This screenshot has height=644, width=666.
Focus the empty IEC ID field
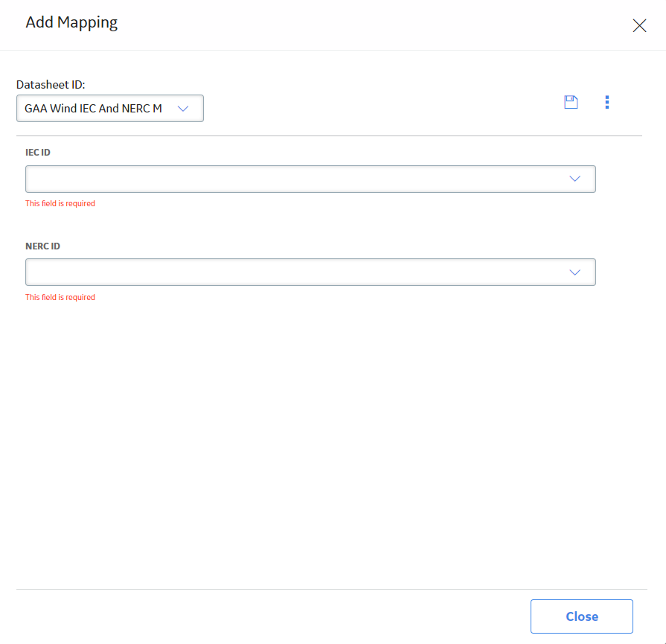point(310,179)
